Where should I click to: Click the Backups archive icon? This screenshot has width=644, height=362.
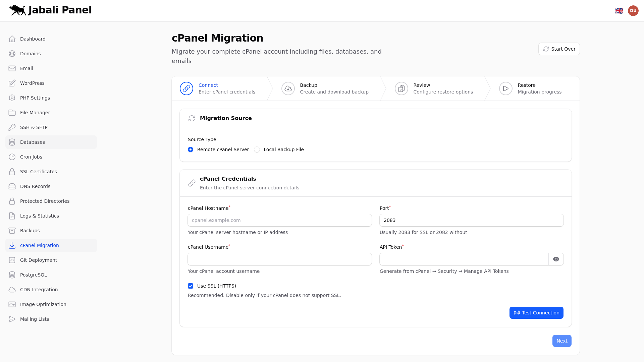point(12,230)
